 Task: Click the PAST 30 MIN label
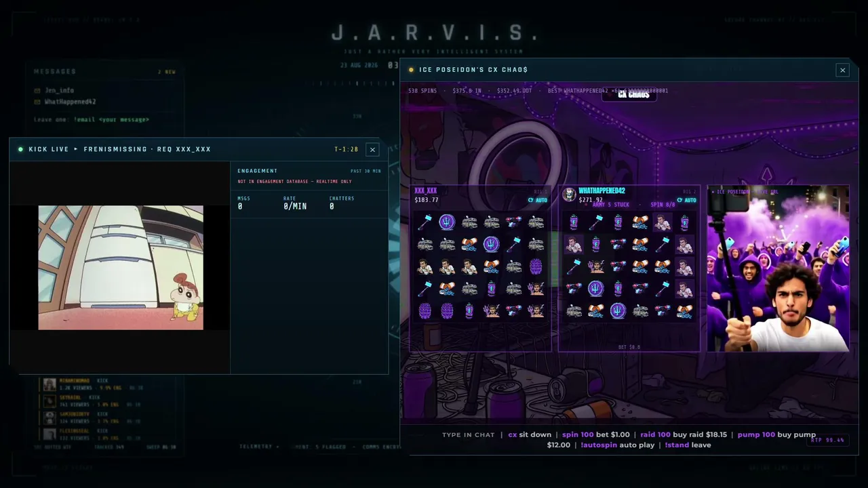[366, 171]
